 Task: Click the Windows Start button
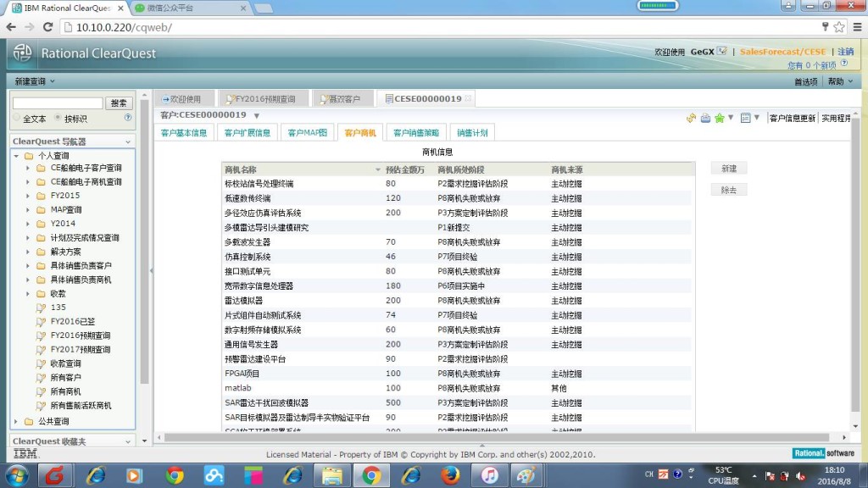pyautogui.click(x=17, y=475)
